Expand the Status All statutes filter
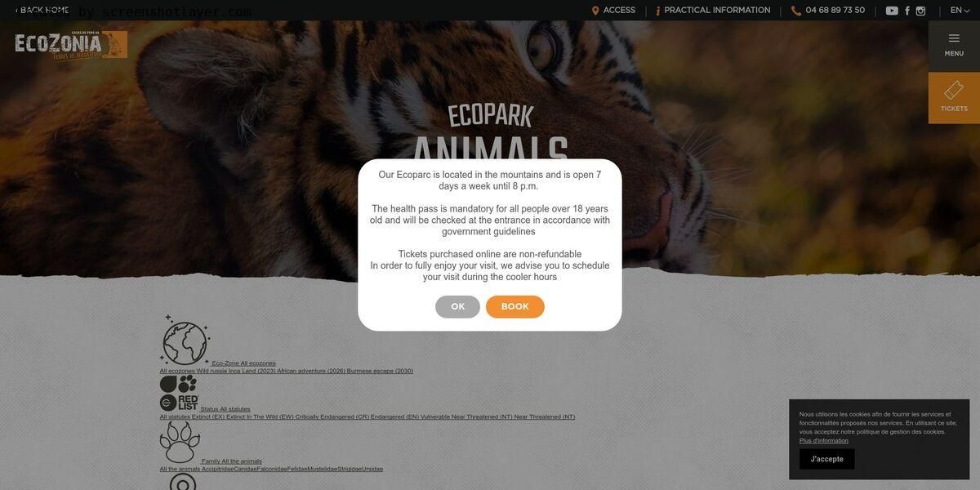This screenshot has width=980, height=490. [225, 409]
